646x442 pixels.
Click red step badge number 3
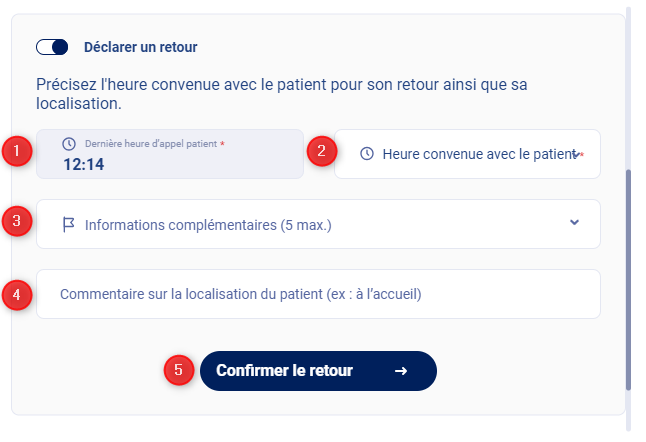16,221
